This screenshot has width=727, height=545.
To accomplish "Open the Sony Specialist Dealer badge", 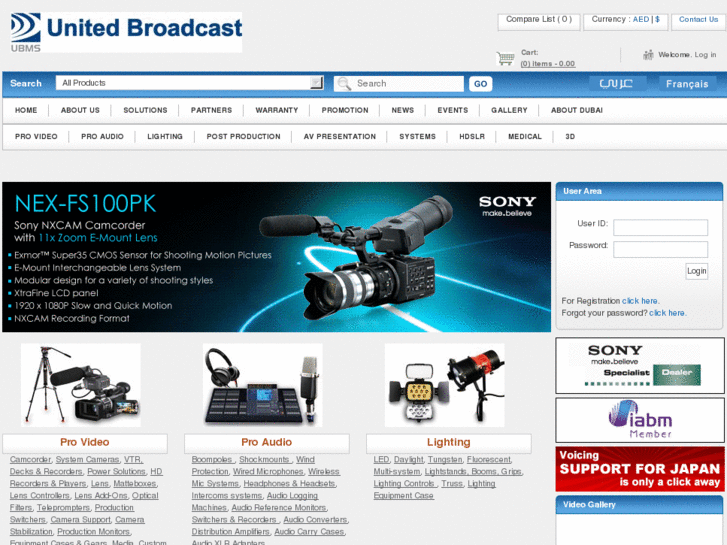I will (640, 365).
